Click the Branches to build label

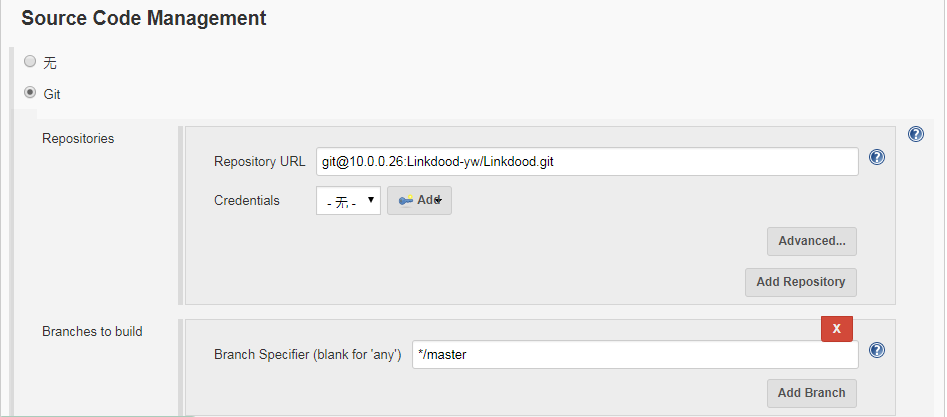[92, 331]
